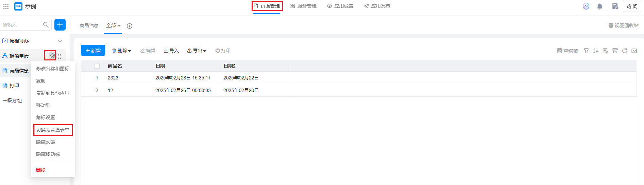The width and height of the screenshot is (644, 185).
Task: Open the 全部 view dropdown
Action: pyautogui.click(x=113, y=25)
